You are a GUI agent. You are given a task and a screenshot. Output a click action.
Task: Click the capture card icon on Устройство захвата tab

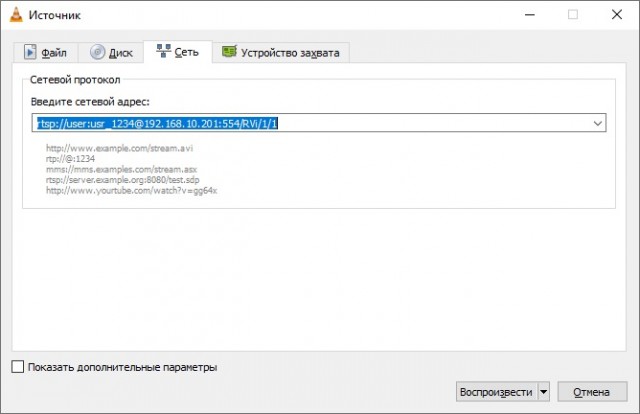pos(230,53)
